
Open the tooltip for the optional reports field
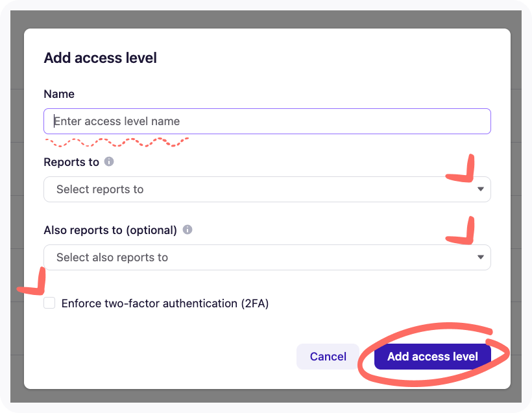coord(187,230)
